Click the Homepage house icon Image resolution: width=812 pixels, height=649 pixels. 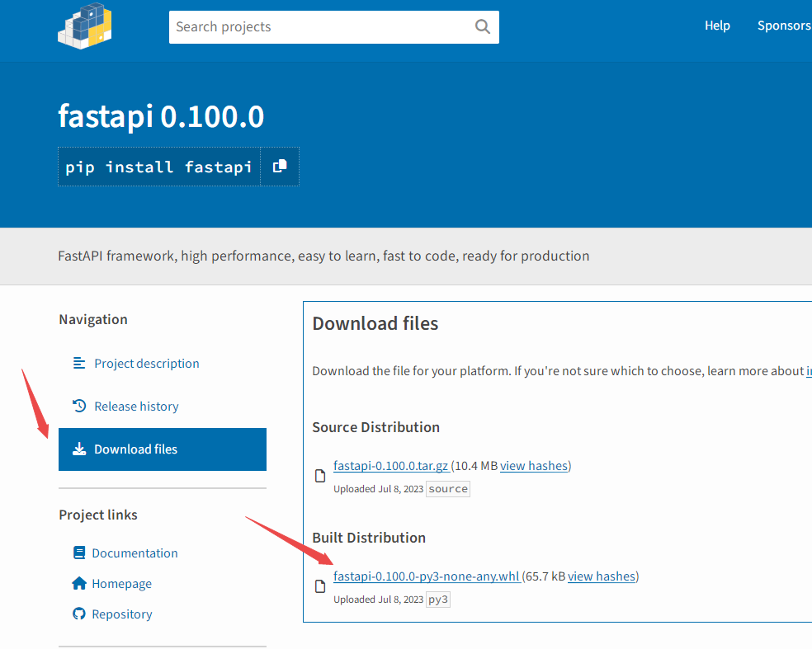(x=79, y=583)
